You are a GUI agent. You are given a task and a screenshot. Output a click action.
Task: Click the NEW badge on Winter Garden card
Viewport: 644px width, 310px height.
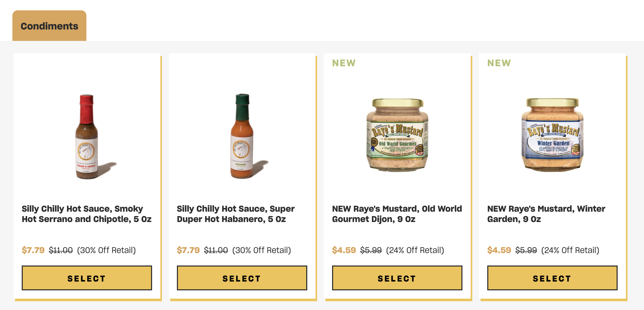(x=499, y=63)
